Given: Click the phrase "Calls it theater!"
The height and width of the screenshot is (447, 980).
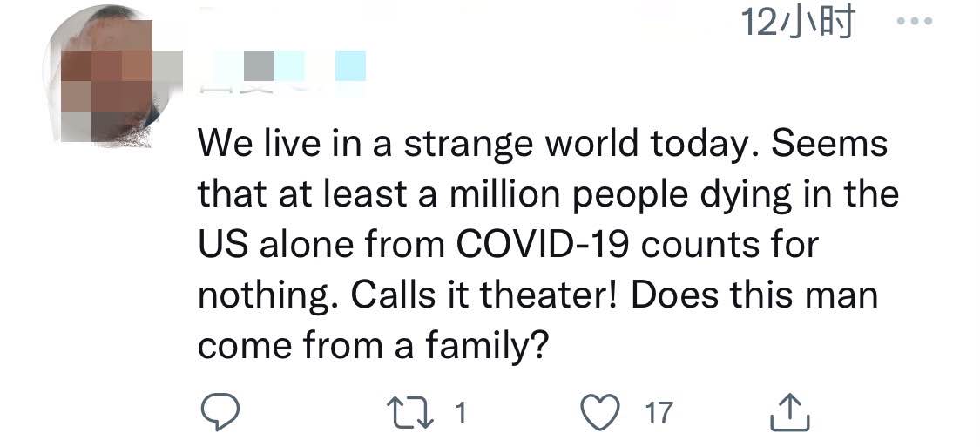Looking at the screenshot, I should (x=484, y=295).
